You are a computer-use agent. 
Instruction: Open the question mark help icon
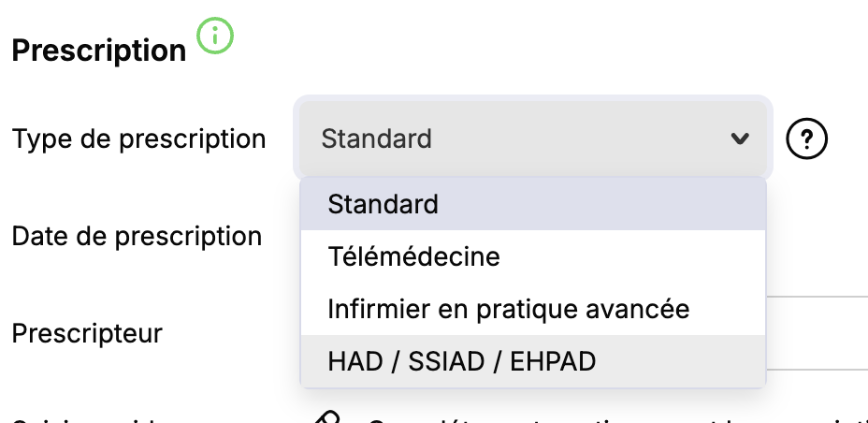tap(807, 139)
